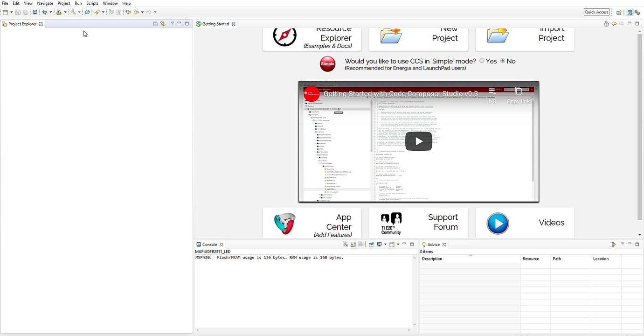Open the Open Console dropdown arrow
The image size is (644, 336).
click(398, 245)
